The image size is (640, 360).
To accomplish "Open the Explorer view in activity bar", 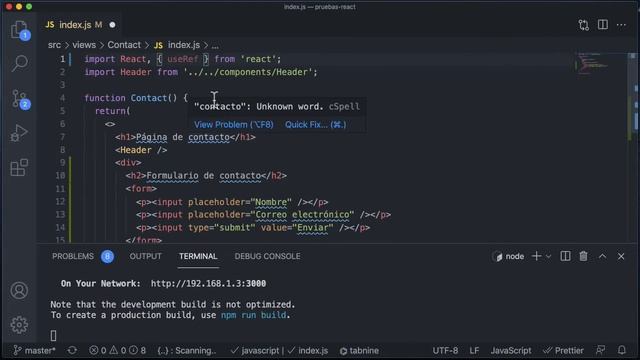I will (19, 30).
